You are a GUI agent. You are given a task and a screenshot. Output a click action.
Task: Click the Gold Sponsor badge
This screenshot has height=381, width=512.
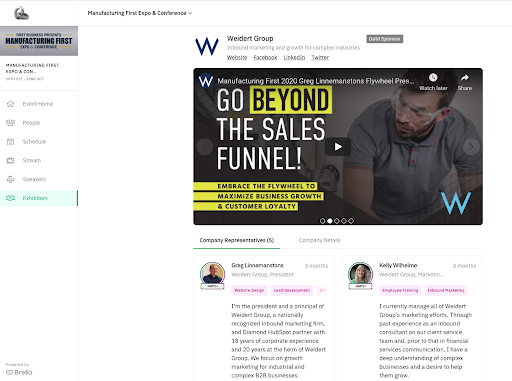(385, 39)
